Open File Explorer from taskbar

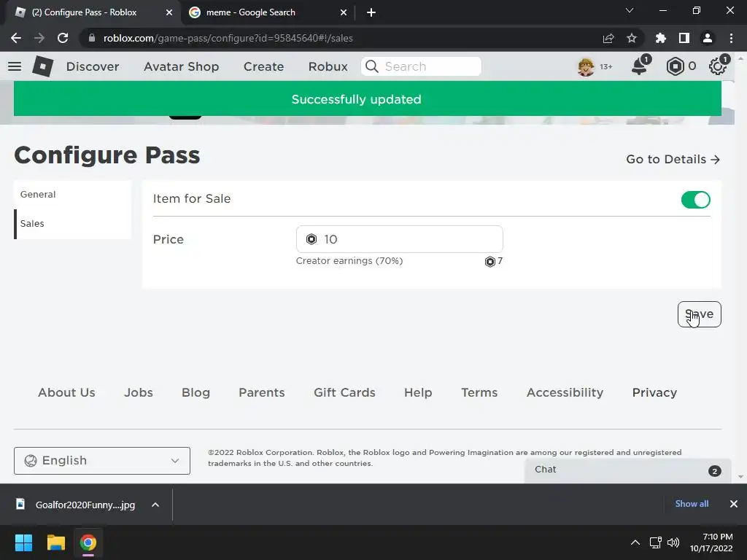(x=55, y=542)
